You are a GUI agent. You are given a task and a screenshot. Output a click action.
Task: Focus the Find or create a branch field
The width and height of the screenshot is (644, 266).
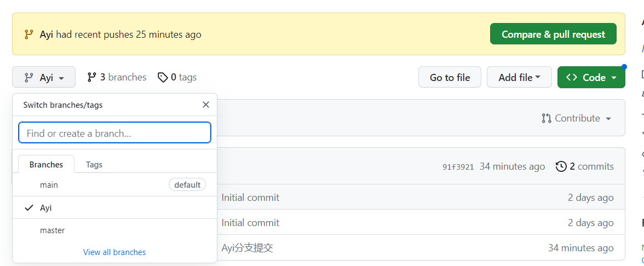[114, 133]
